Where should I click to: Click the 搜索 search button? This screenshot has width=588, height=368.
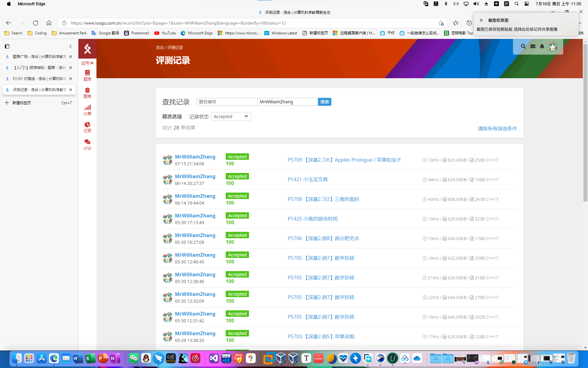click(325, 102)
